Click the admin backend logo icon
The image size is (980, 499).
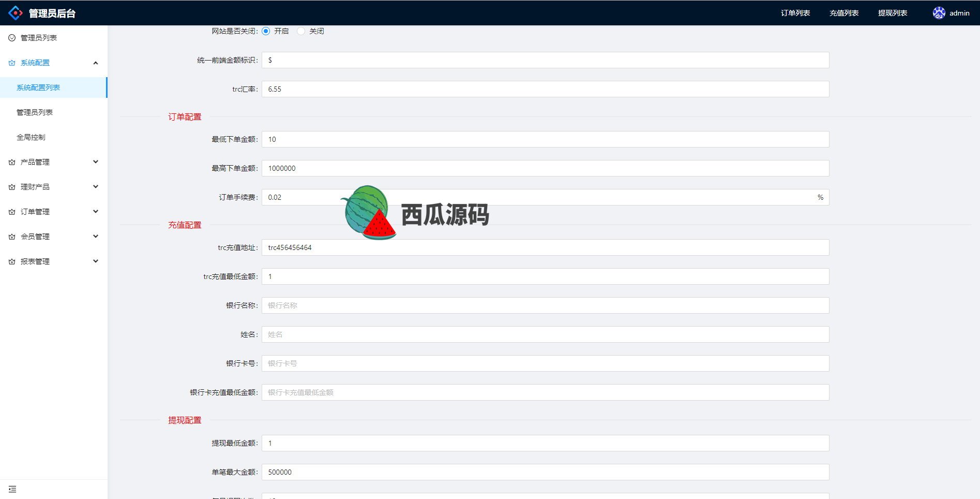point(16,13)
